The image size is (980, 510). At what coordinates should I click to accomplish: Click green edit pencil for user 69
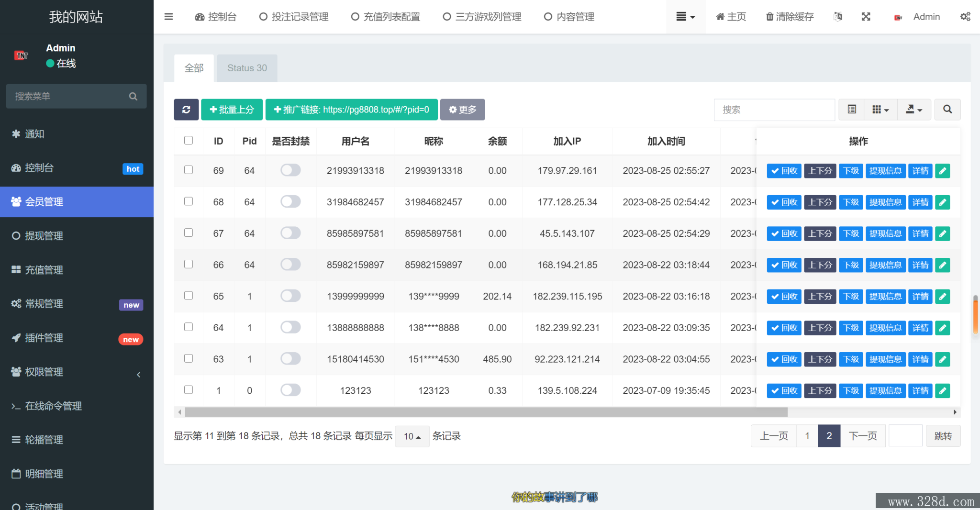click(942, 171)
